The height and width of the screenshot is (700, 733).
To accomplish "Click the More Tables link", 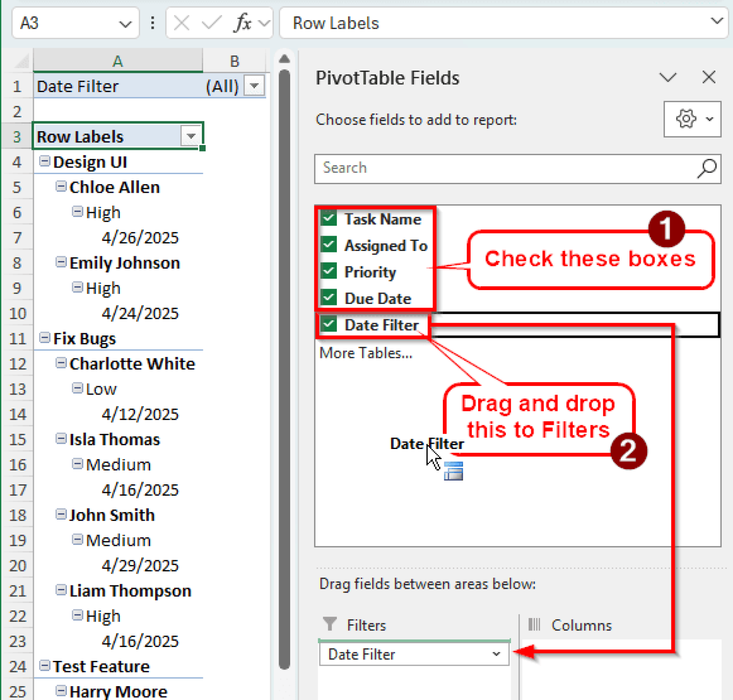I will [366, 353].
